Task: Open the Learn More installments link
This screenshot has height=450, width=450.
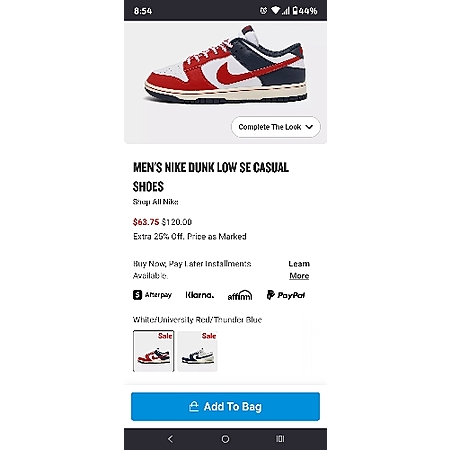Action: click(299, 270)
